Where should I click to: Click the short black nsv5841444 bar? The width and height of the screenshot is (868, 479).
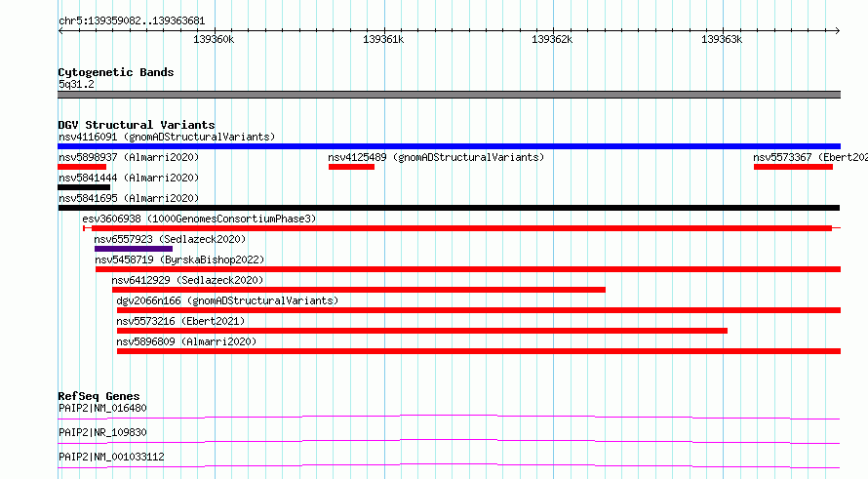click(84, 187)
